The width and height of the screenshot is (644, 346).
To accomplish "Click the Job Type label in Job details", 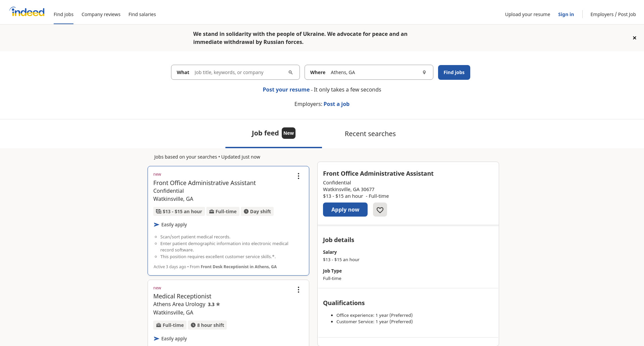I will coord(332,271).
